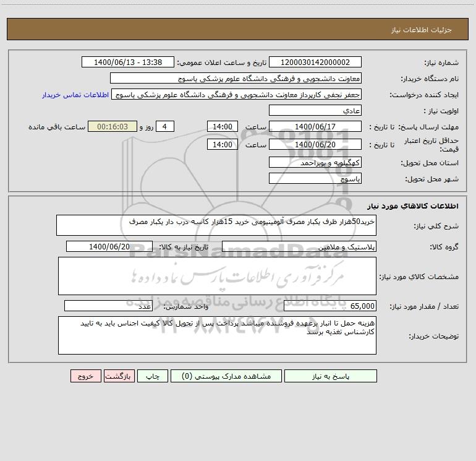Click the مهلت ارسال پاسخ label
The image size is (476, 461).
(x=427, y=127)
